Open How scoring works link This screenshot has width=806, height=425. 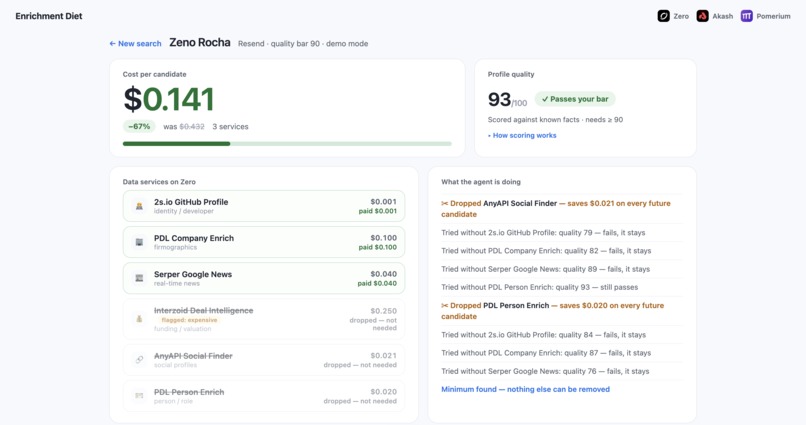point(522,135)
